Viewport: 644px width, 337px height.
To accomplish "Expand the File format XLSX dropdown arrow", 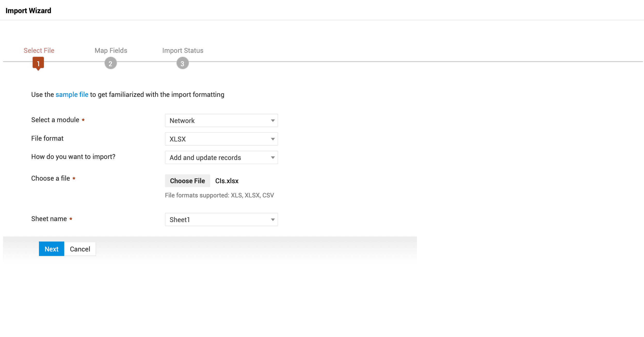I will (273, 139).
